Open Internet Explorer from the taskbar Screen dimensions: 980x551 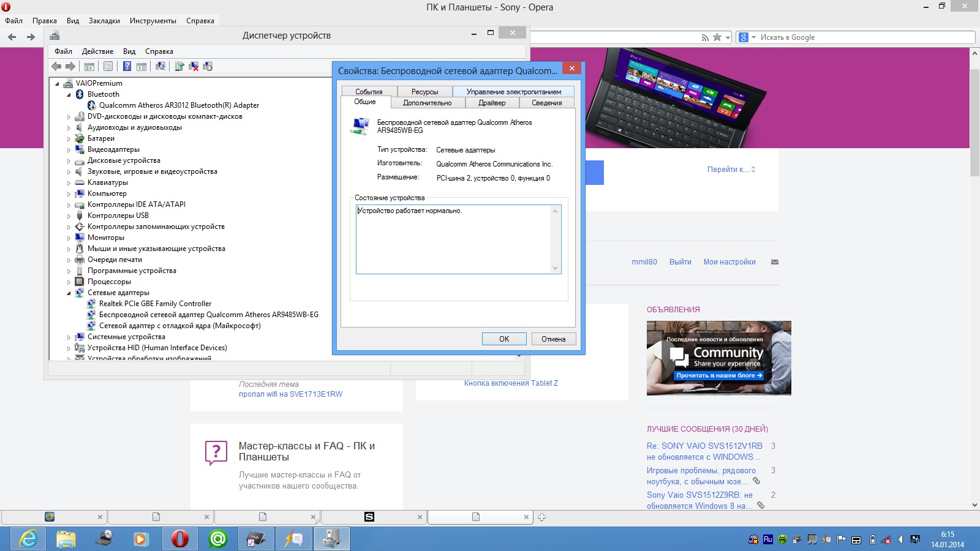tap(28, 539)
